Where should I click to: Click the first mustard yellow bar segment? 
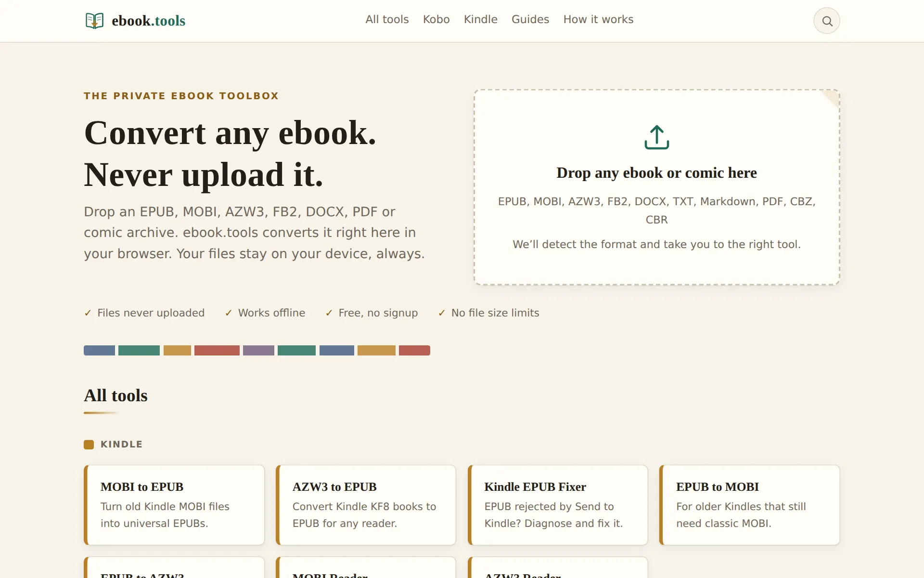coord(177,350)
